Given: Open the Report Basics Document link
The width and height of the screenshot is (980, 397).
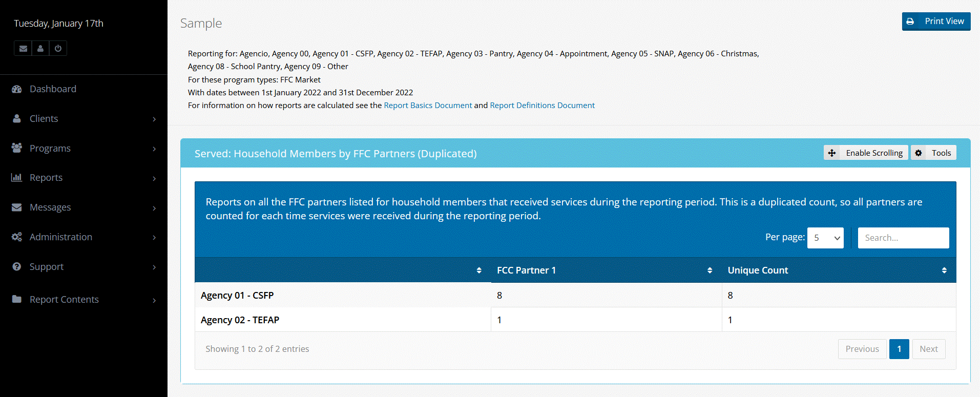Looking at the screenshot, I should pyautogui.click(x=427, y=106).
